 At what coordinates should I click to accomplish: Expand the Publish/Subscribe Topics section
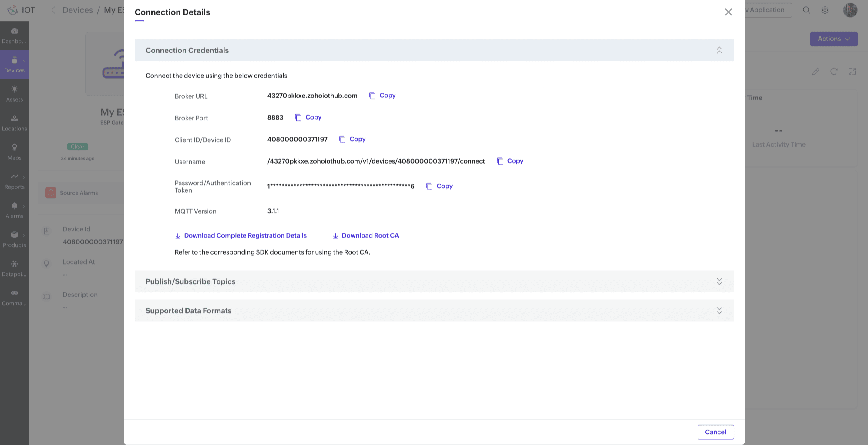[719, 281]
